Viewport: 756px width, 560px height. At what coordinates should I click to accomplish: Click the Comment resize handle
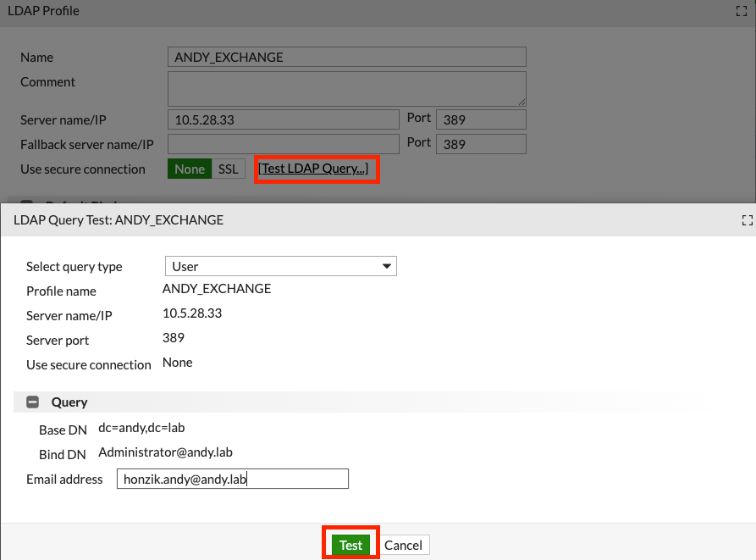[522, 103]
